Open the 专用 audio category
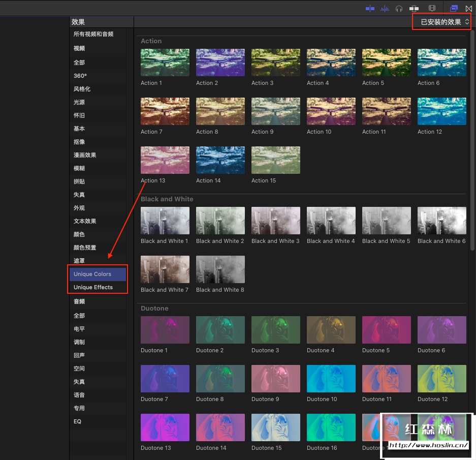This screenshot has width=476, height=460. pos(98,408)
